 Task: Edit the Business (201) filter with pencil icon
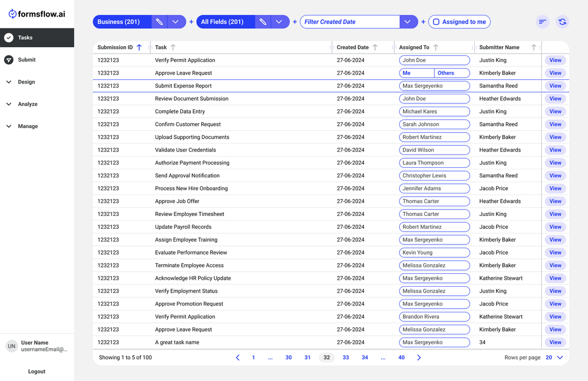pyautogui.click(x=159, y=22)
